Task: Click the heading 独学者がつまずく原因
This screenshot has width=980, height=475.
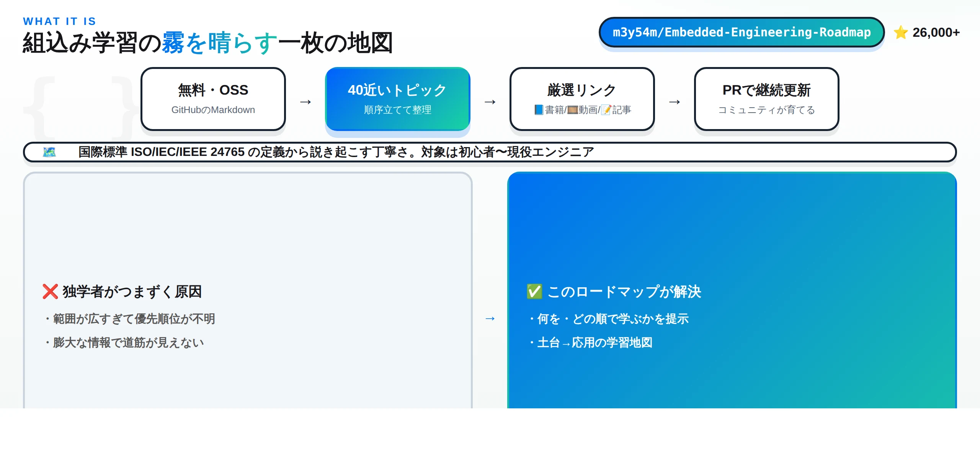Action: tap(132, 292)
